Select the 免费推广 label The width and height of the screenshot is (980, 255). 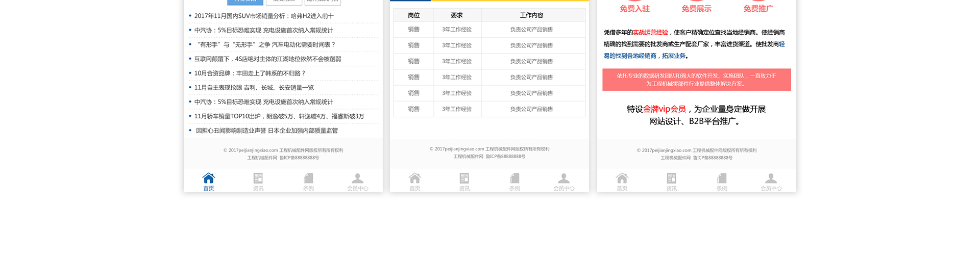click(758, 9)
